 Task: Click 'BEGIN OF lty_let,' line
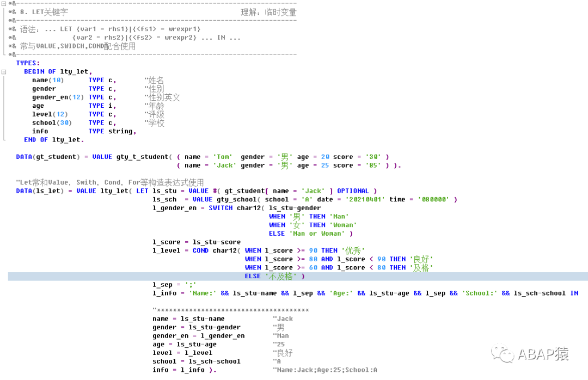[x=58, y=72]
